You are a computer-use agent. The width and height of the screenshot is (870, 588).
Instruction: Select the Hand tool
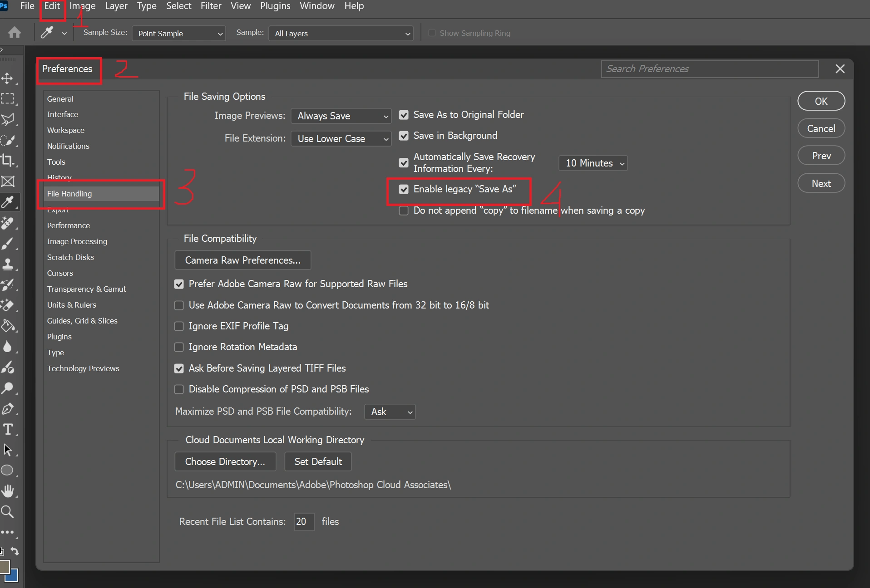pyautogui.click(x=8, y=491)
